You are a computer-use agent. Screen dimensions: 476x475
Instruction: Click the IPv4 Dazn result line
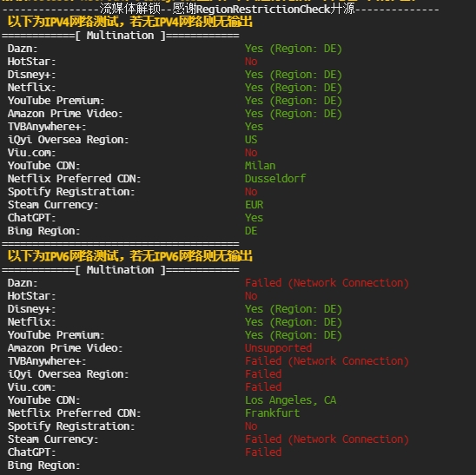(175, 49)
